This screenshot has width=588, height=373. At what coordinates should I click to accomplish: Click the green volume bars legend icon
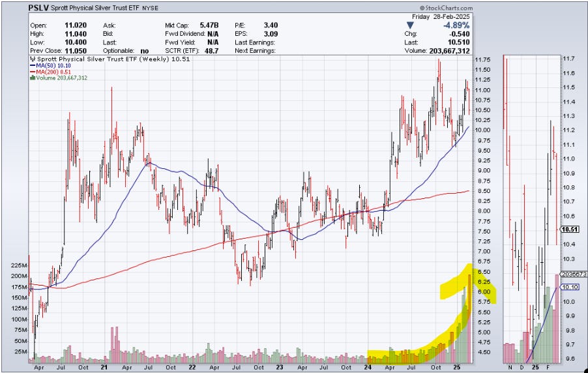click(32, 78)
